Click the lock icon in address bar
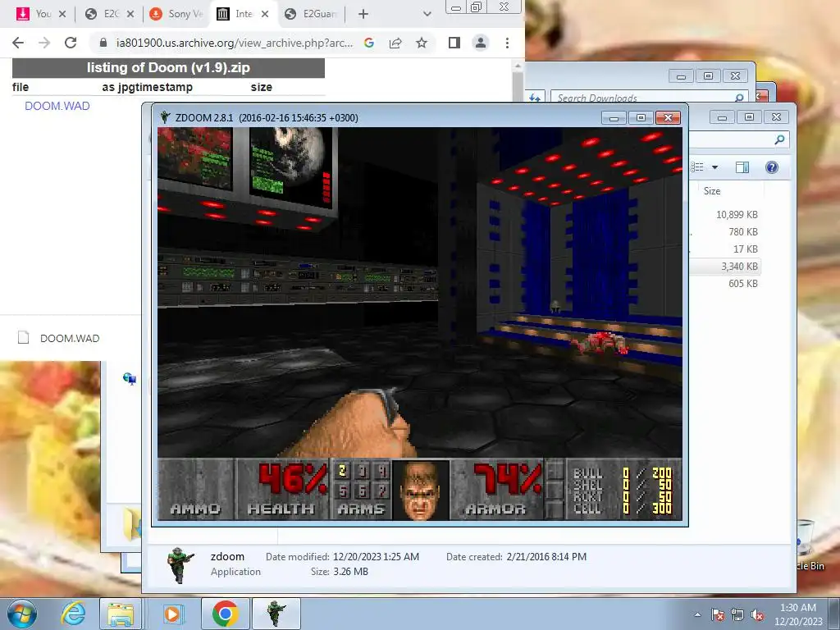Viewport: 840px width, 630px height. [103, 43]
